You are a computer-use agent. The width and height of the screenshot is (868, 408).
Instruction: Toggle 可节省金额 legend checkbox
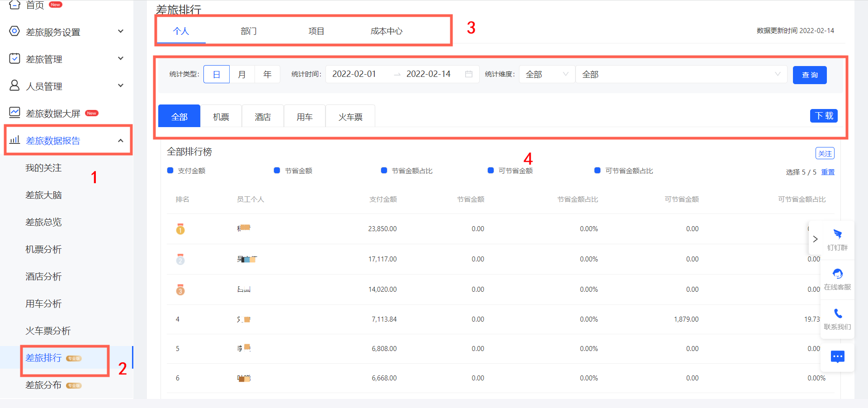pos(491,171)
